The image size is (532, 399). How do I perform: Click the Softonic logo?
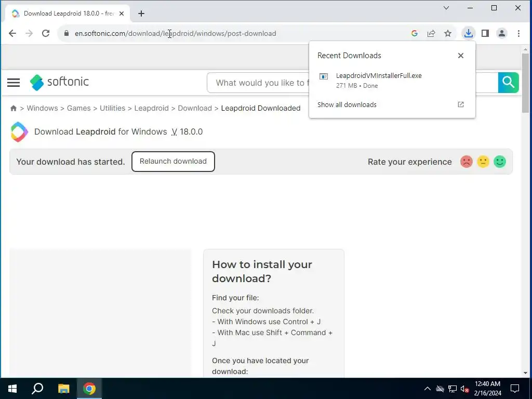click(x=59, y=82)
